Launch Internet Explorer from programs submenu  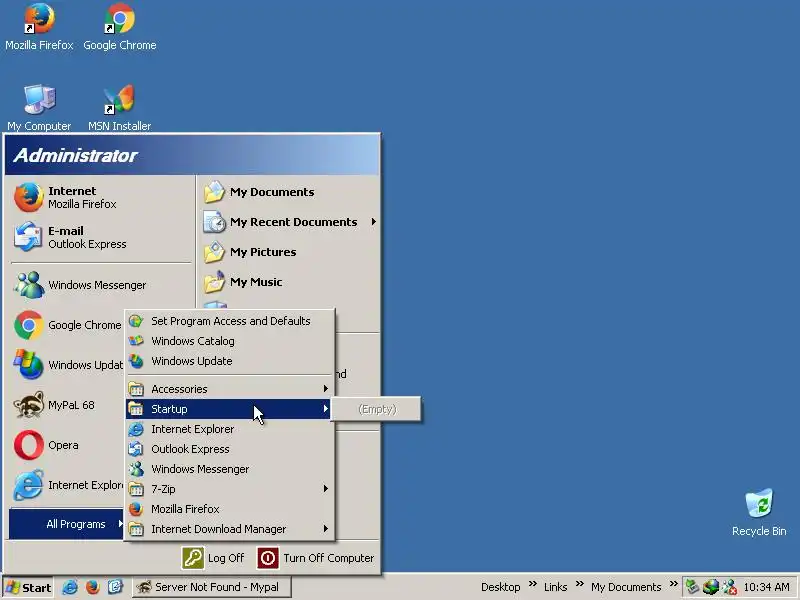point(230,429)
